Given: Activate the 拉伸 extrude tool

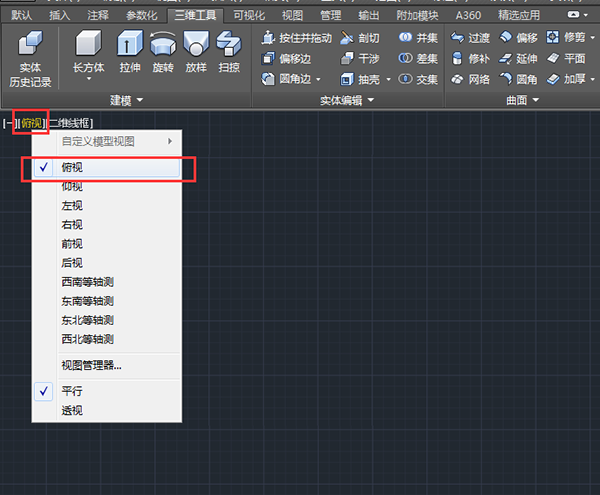Looking at the screenshot, I should pos(130,52).
